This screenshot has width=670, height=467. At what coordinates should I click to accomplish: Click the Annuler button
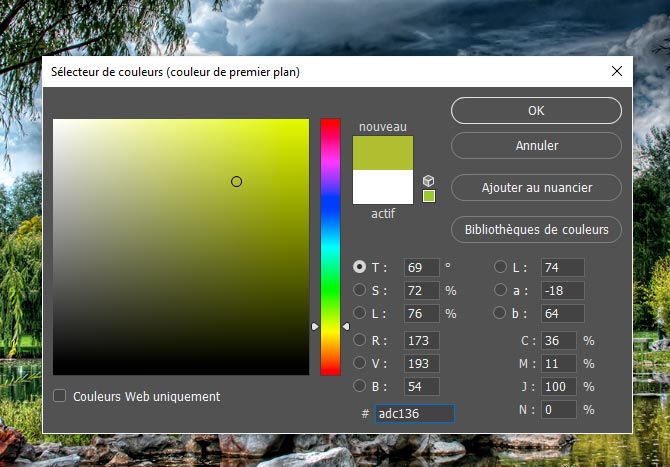(x=536, y=146)
